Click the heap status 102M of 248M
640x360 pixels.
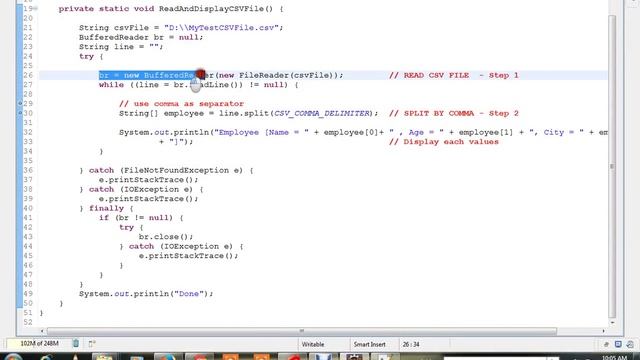click(x=39, y=344)
